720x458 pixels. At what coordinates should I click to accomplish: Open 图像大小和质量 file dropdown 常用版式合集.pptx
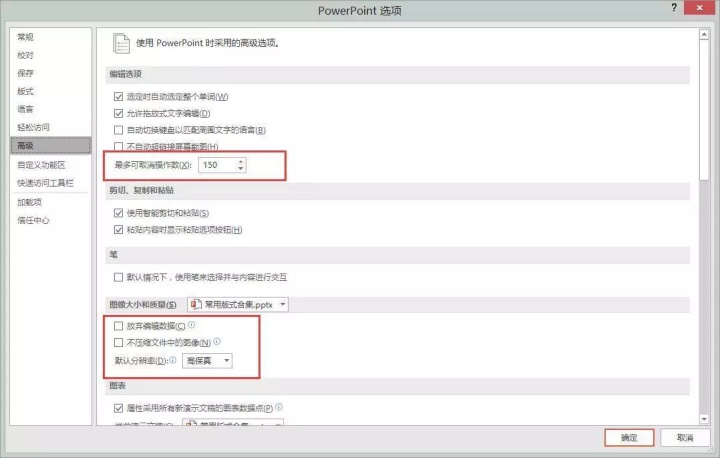point(238,304)
